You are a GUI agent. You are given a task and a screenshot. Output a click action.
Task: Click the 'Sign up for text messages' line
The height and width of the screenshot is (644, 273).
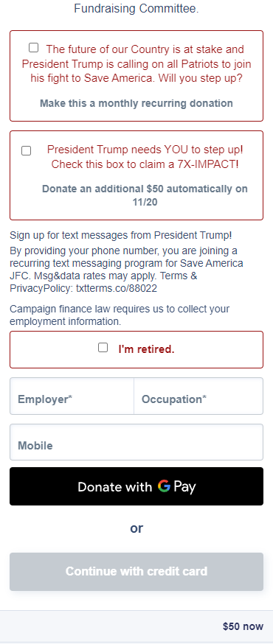(x=121, y=235)
